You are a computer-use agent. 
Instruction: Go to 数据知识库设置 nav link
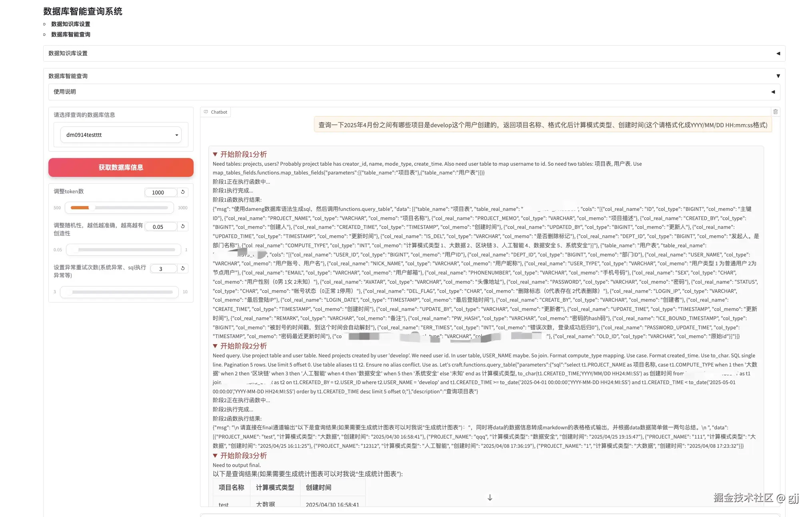click(x=70, y=24)
